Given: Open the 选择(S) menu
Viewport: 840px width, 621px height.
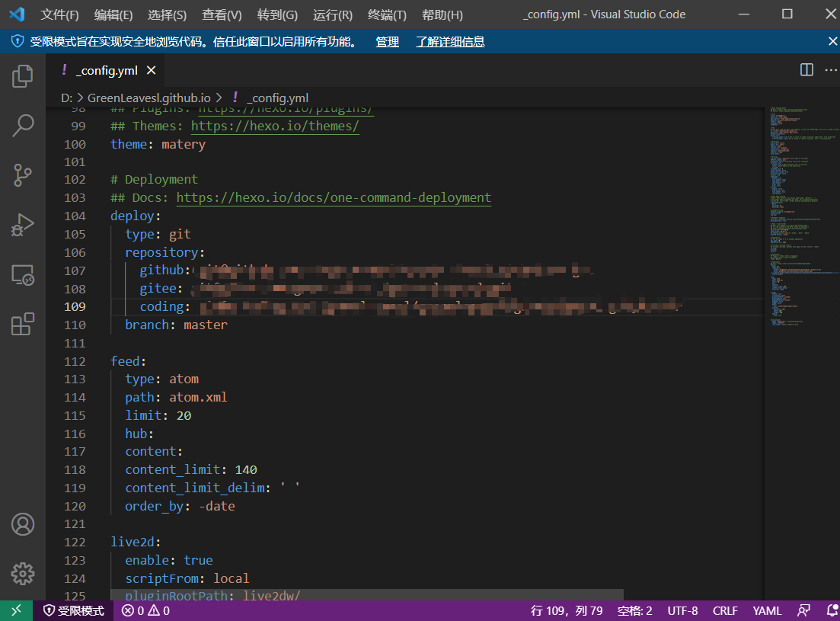Looking at the screenshot, I should point(167,15).
